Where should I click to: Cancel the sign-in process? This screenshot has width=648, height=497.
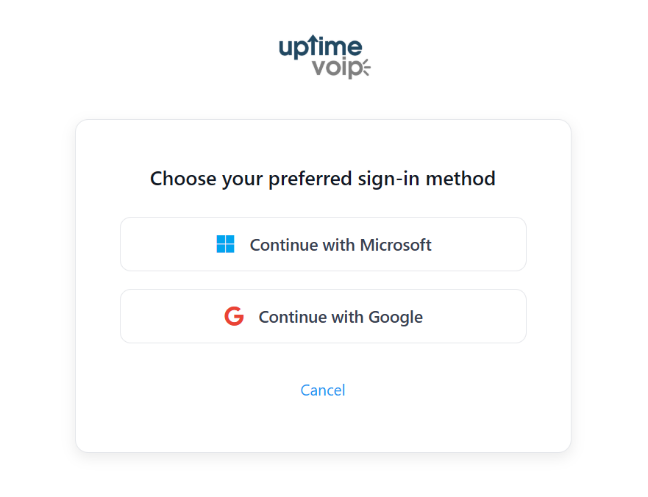point(323,390)
